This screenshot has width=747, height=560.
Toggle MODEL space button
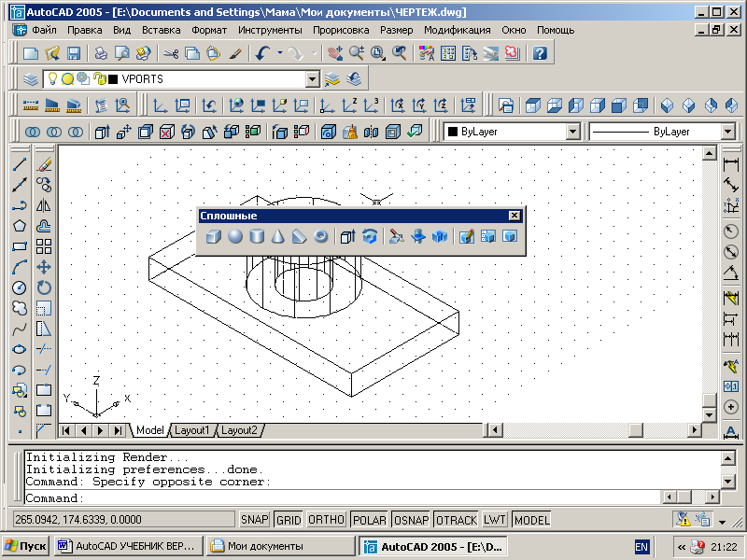point(531,520)
